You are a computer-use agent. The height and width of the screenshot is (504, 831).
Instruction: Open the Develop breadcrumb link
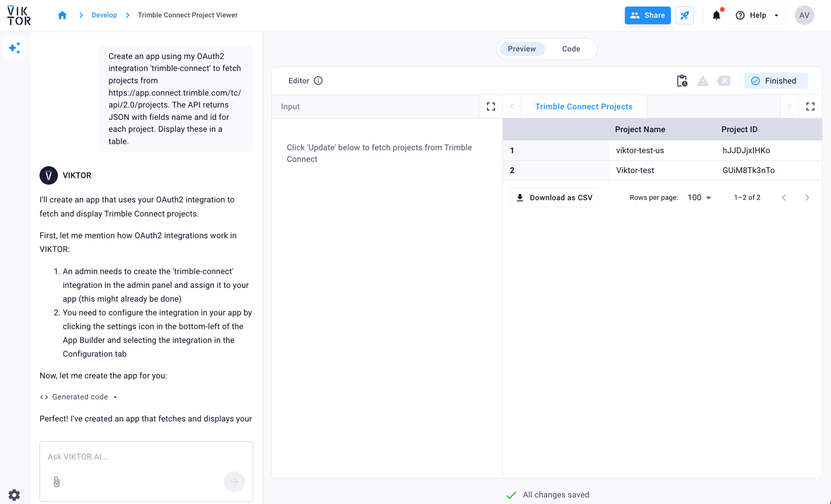[104, 15]
